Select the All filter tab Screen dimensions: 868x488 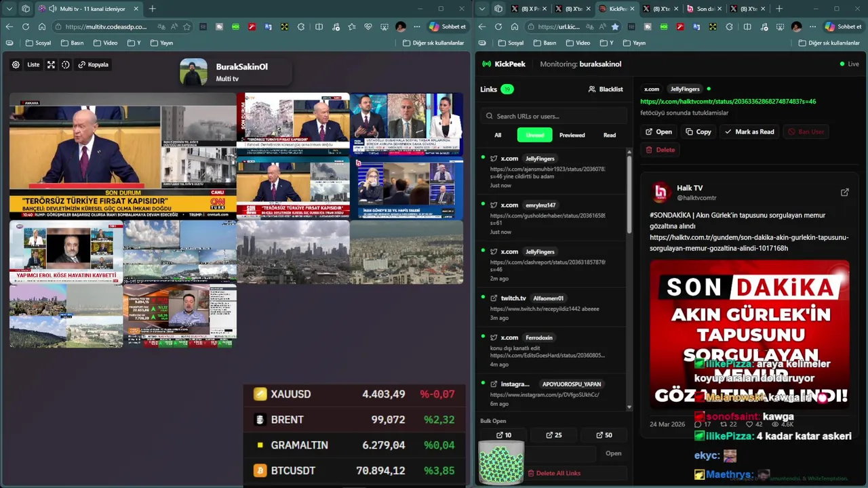(498, 135)
